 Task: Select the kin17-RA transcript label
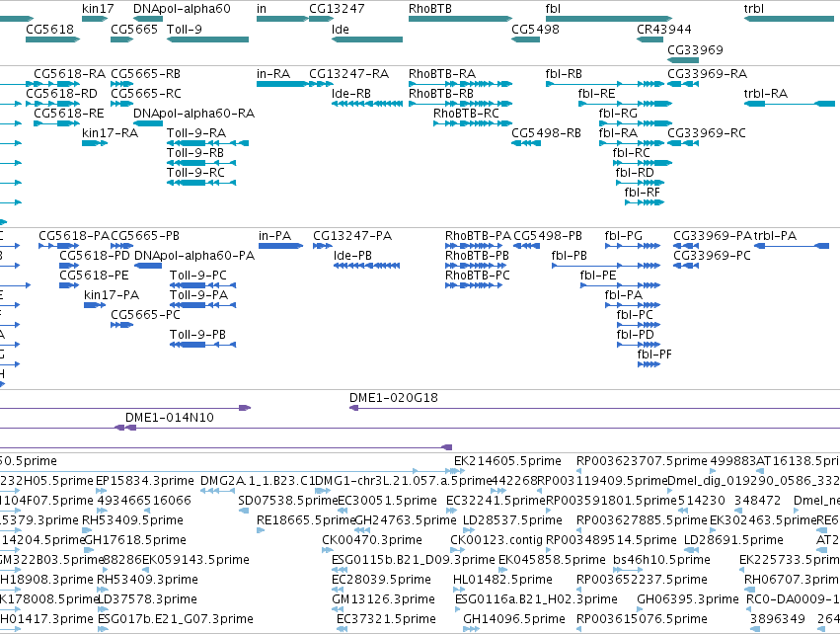110,133
